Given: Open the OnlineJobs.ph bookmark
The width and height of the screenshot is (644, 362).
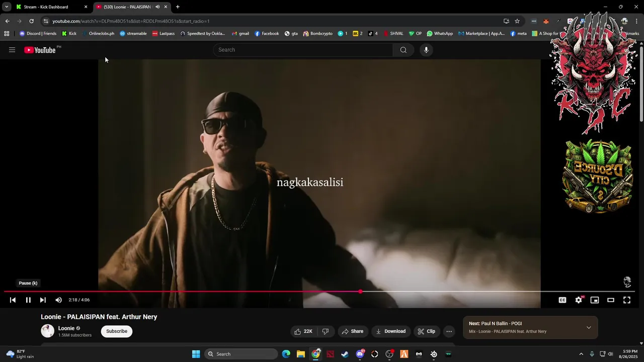Looking at the screenshot, I should 98,34.
